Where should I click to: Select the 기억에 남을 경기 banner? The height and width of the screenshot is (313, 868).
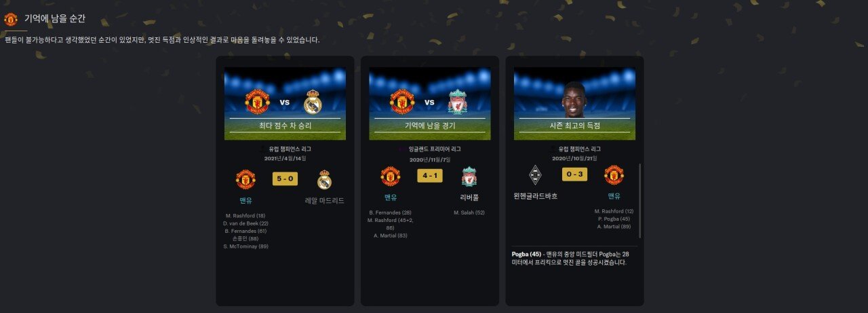pyautogui.click(x=430, y=126)
